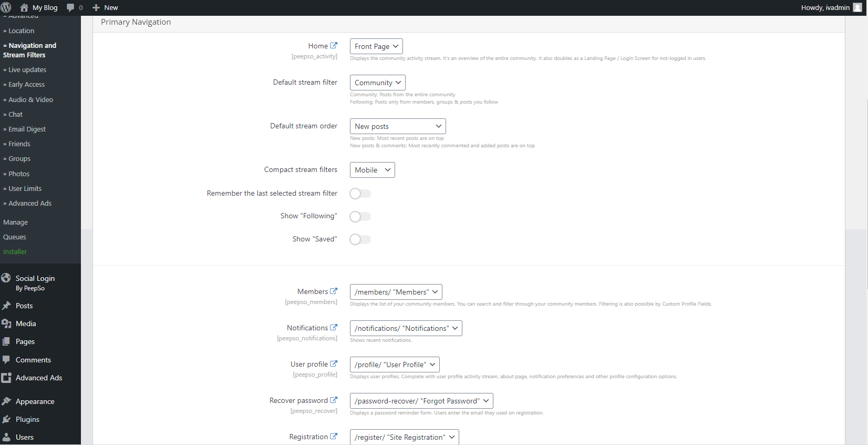Click the [peepso_profile] shortcode text
Screen dimensions: 868x445
coord(315,375)
